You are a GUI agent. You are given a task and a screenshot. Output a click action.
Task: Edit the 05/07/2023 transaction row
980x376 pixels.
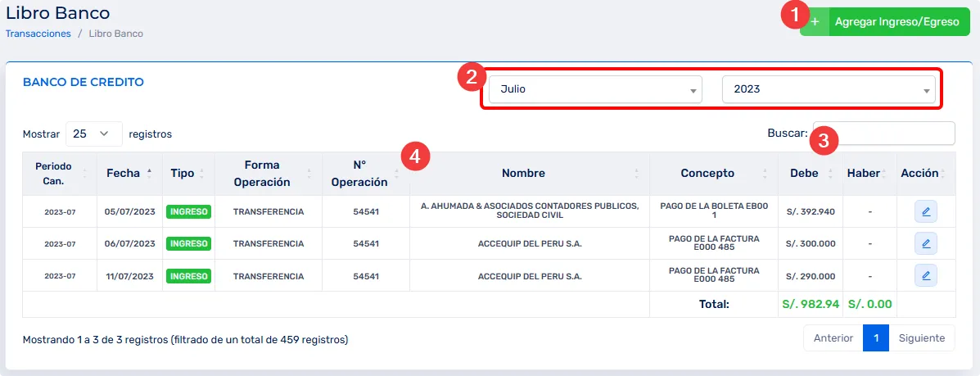(x=925, y=211)
